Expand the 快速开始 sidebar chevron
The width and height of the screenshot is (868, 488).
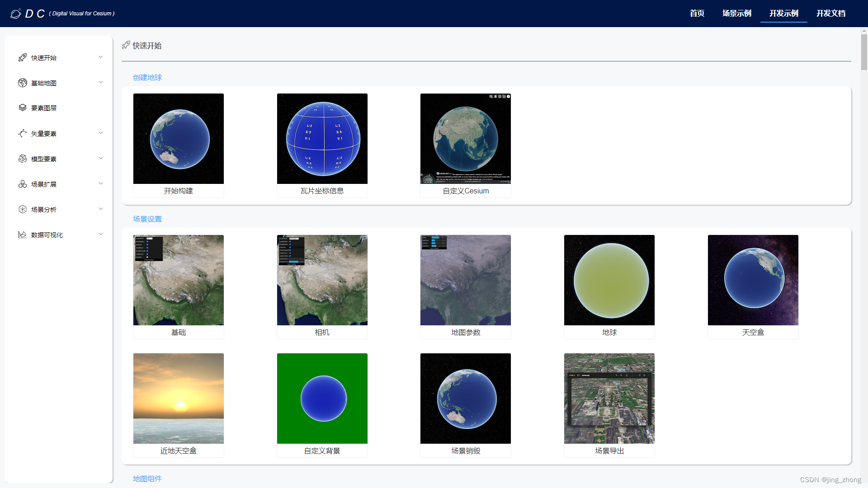click(101, 57)
